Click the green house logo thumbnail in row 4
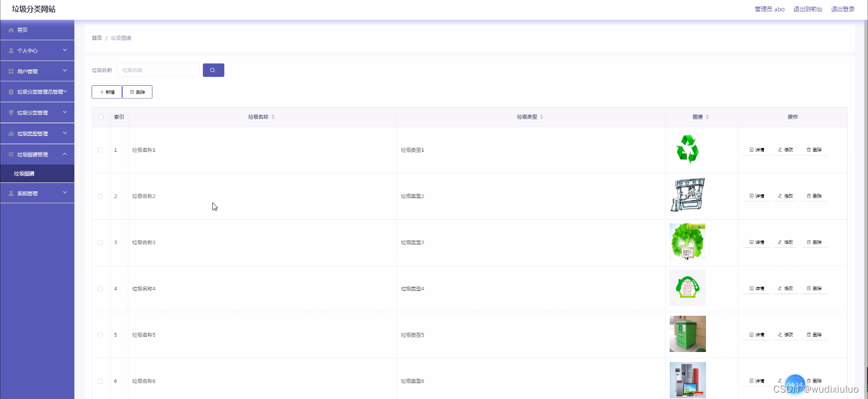The height and width of the screenshot is (399, 868). (688, 288)
